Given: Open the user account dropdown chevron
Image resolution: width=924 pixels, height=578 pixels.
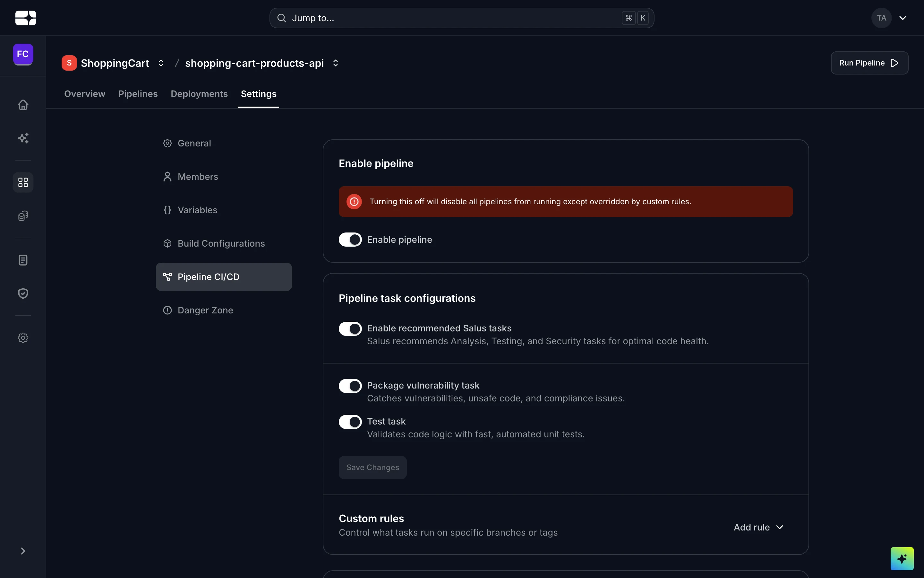Looking at the screenshot, I should (x=903, y=18).
